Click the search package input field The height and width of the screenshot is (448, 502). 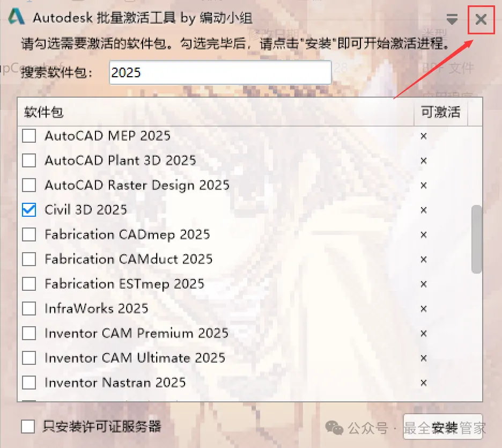(x=220, y=72)
